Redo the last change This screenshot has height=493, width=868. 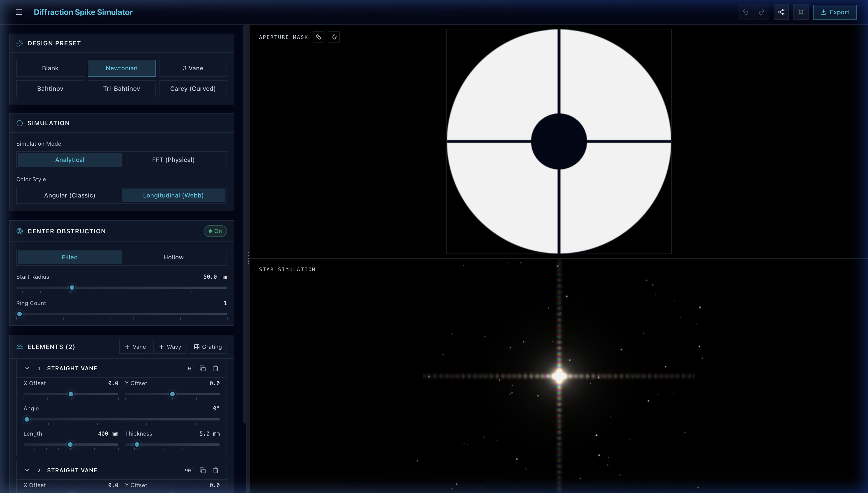point(762,12)
